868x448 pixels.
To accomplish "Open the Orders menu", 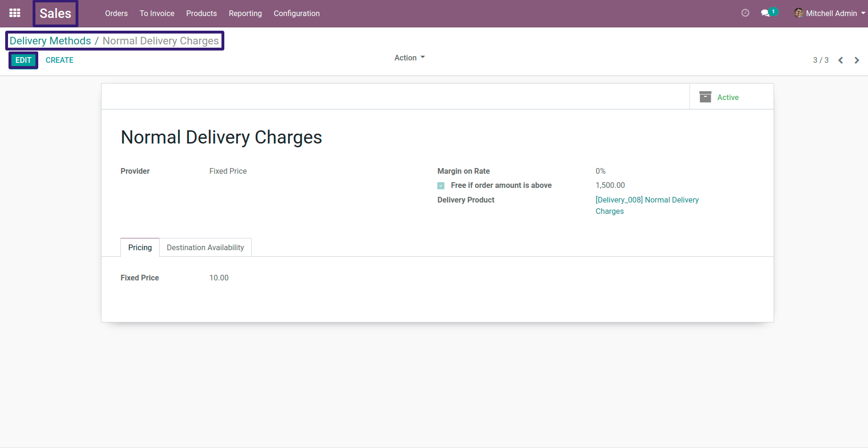I will 116,13.
